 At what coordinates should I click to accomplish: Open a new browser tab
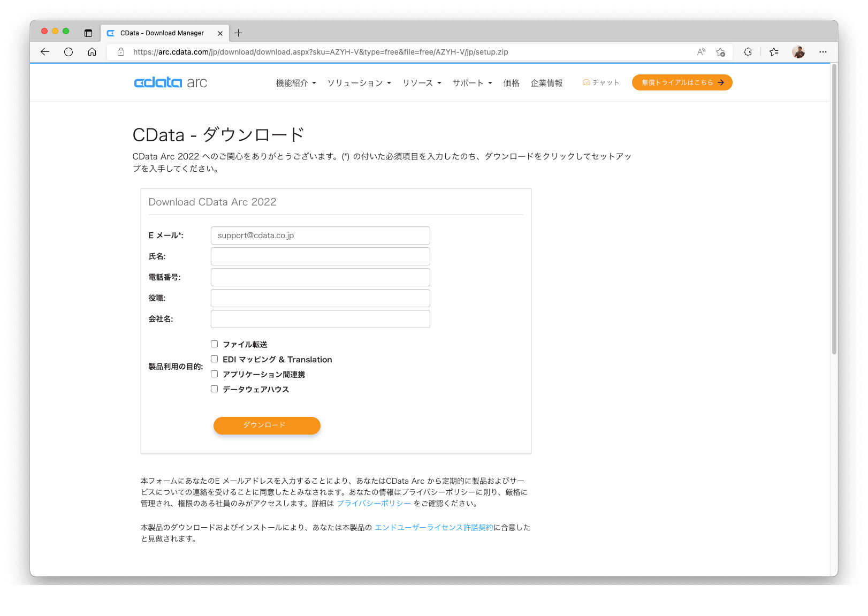click(x=239, y=33)
